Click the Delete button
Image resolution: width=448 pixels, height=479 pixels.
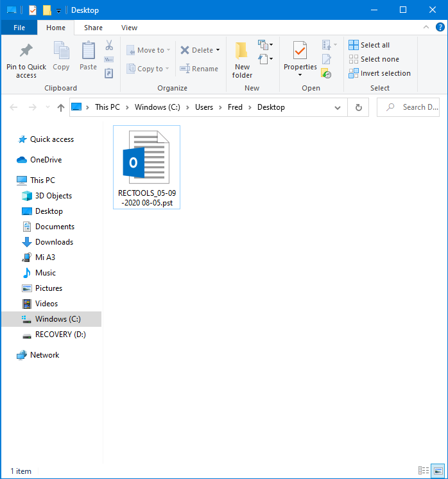(x=196, y=50)
